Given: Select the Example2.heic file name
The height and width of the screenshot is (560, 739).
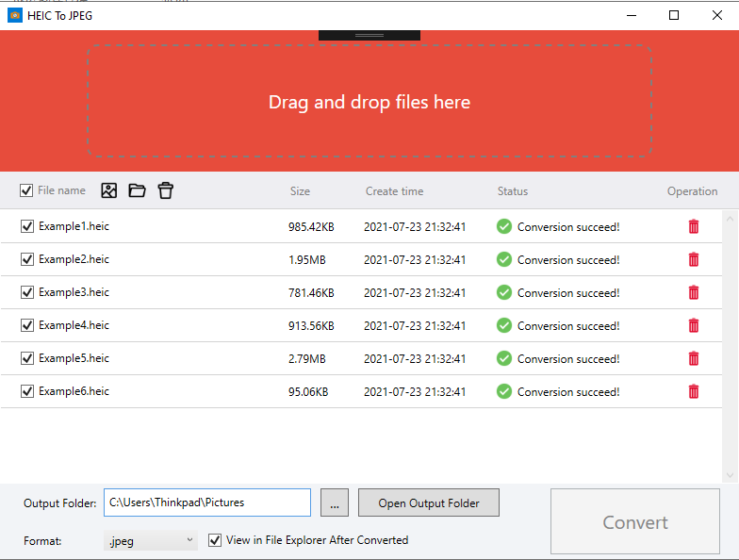Looking at the screenshot, I should point(74,259).
